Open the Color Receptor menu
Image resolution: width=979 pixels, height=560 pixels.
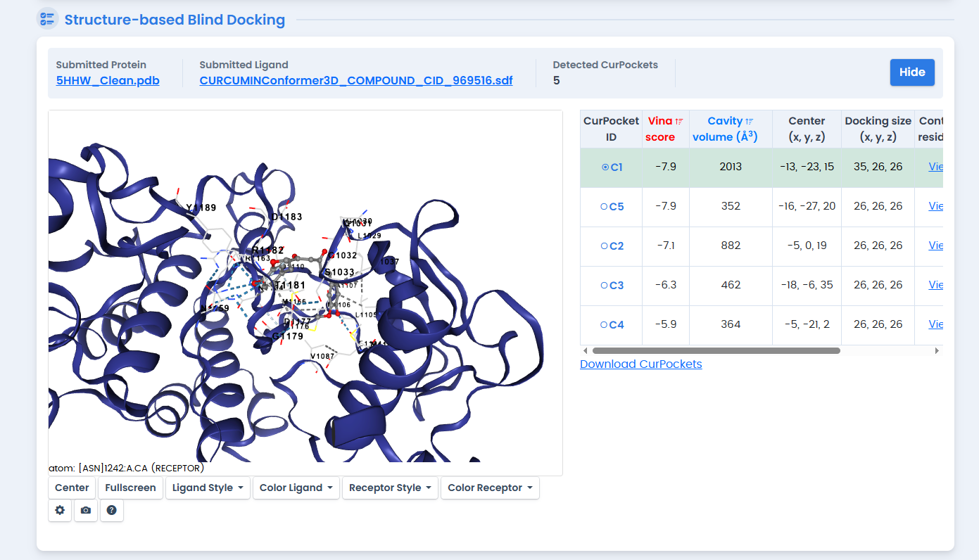pos(490,488)
